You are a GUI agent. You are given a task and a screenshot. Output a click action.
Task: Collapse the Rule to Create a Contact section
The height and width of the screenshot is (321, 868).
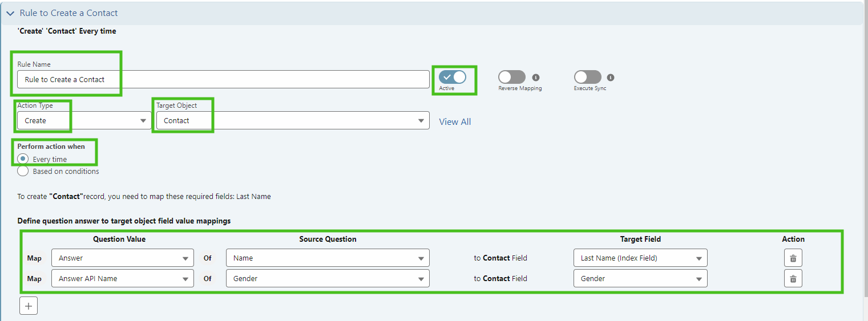(10, 13)
